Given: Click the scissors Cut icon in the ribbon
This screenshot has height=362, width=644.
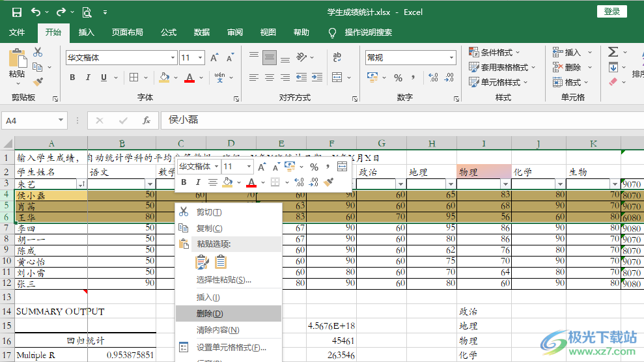Looking at the screenshot, I should point(38,52).
